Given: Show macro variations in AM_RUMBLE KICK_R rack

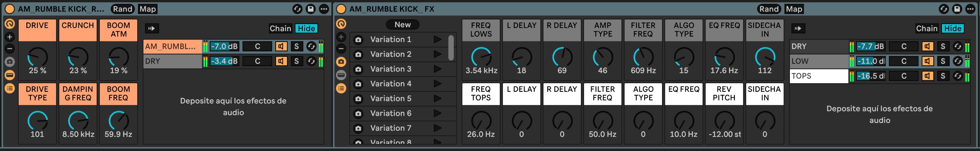Looking at the screenshot, I should pos(10,61).
